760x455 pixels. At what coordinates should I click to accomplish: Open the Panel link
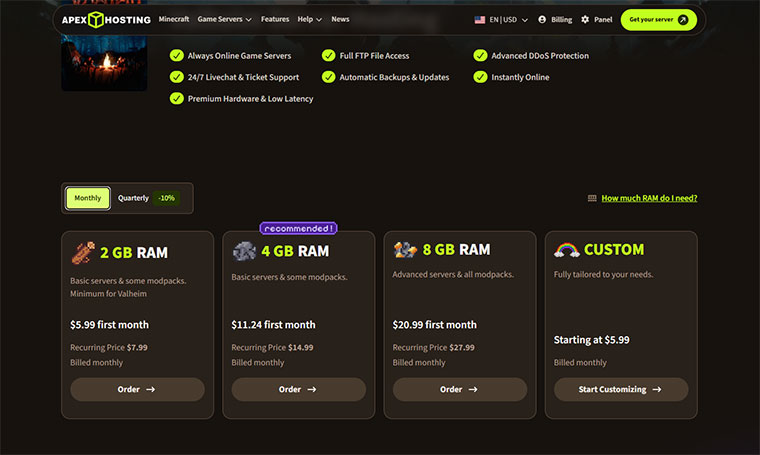(x=597, y=19)
